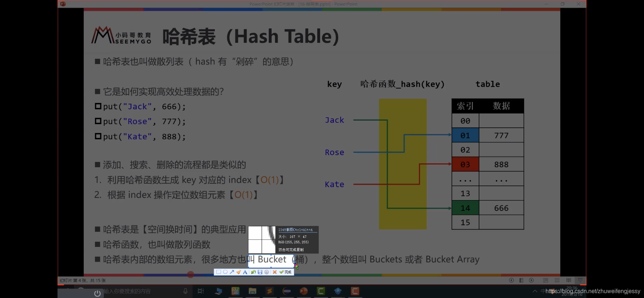Click the put("Jack", 666); line
Screen dimensions: 644x298
coord(141,107)
